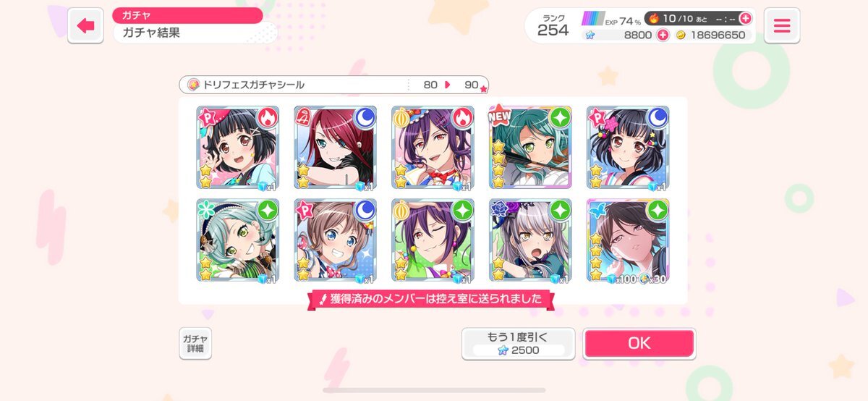The width and height of the screenshot is (868, 401).
Task: Tap the flame stamina icon
Action: tap(652, 18)
